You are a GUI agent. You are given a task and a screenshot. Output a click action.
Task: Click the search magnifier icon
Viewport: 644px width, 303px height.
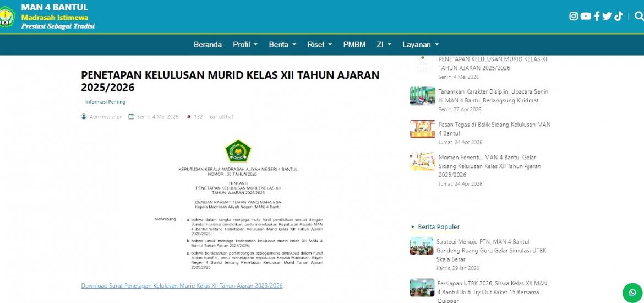[x=639, y=16]
